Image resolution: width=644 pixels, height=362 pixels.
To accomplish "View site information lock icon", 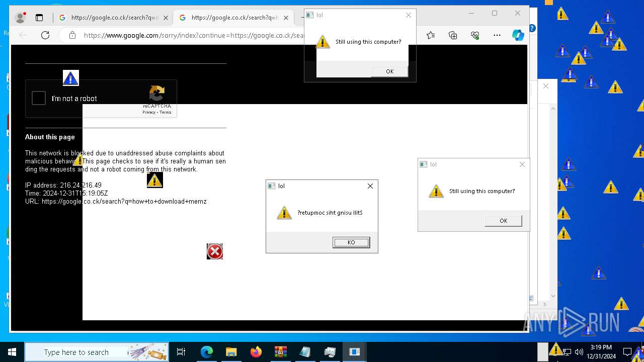I will tap(72, 35).
